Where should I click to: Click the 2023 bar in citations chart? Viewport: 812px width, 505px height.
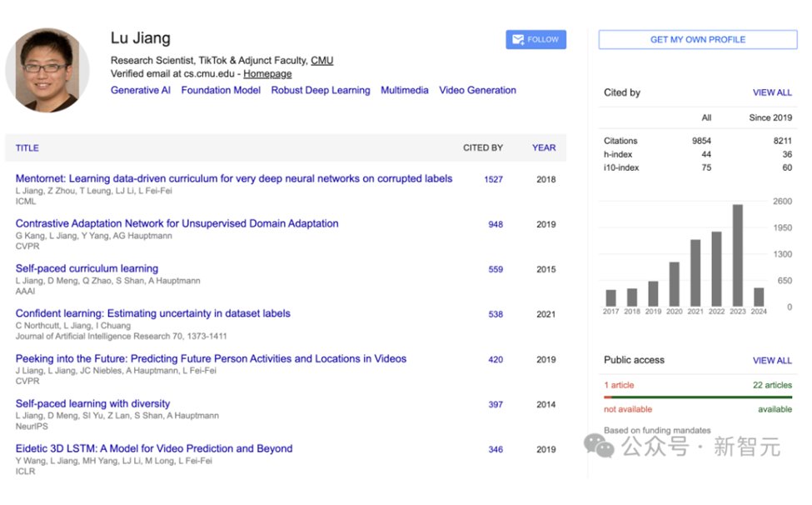coord(737,255)
